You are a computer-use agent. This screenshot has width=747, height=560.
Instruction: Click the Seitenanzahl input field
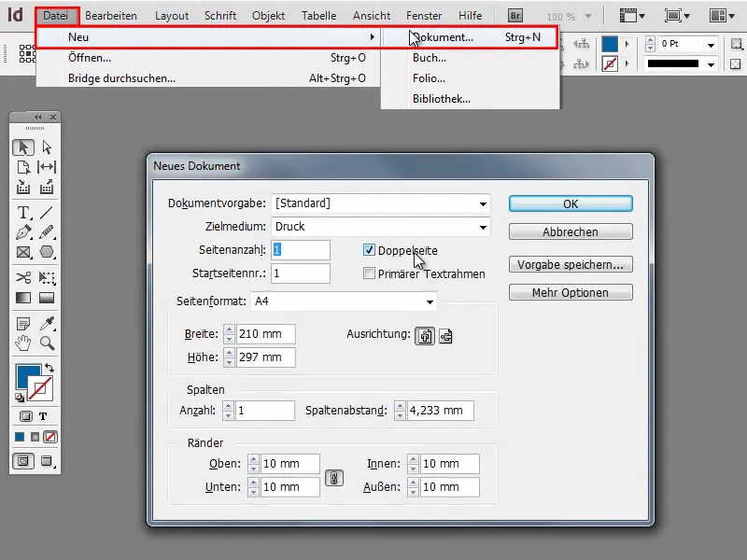[x=301, y=250]
